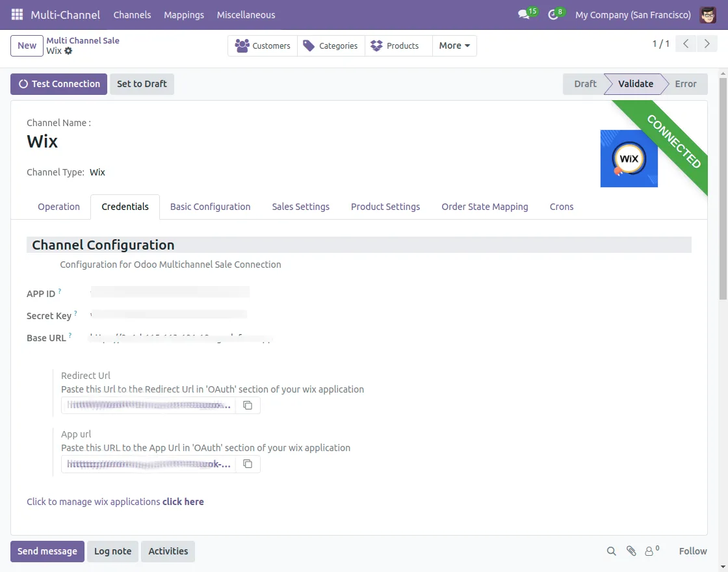The height and width of the screenshot is (572, 728).
Task: Go to previous record arrow
Action: [686, 44]
